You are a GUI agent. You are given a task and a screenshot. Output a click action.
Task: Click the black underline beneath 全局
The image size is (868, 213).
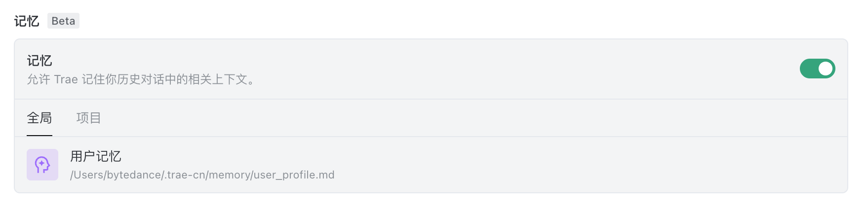click(x=39, y=135)
